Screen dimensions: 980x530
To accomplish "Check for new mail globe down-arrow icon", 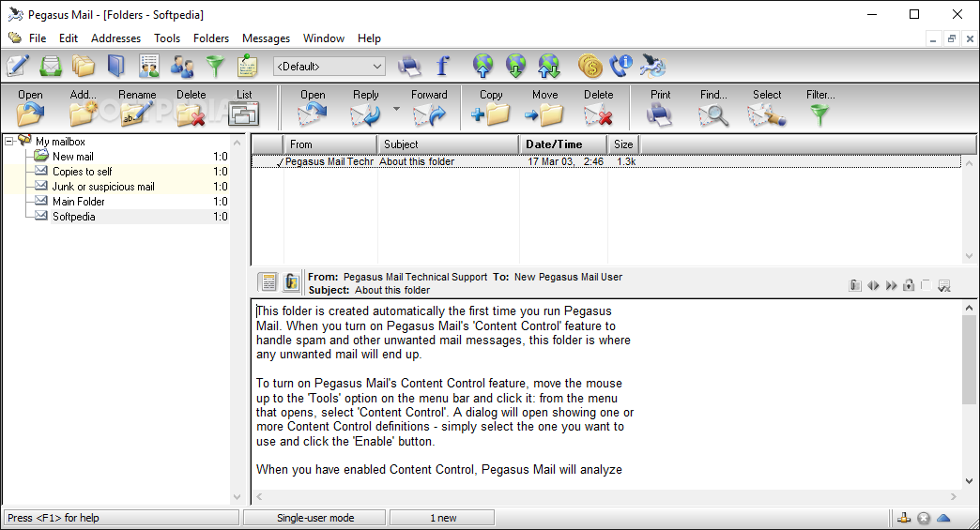I will 515,66.
